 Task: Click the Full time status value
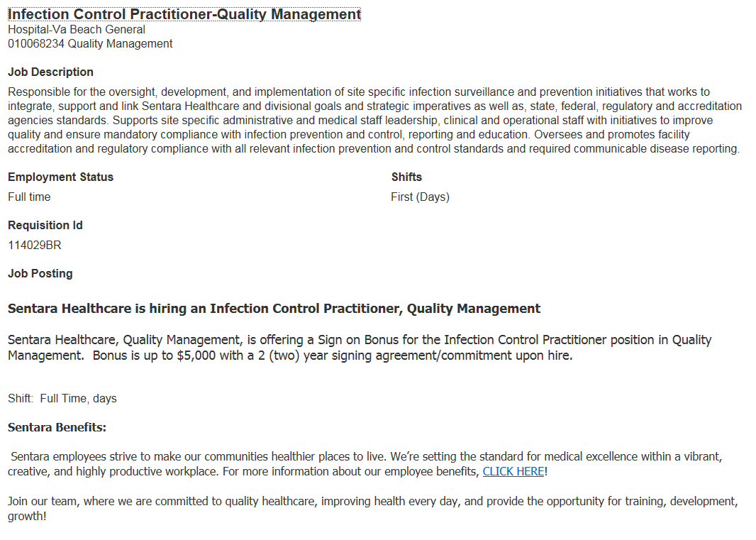tap(29, 197)
